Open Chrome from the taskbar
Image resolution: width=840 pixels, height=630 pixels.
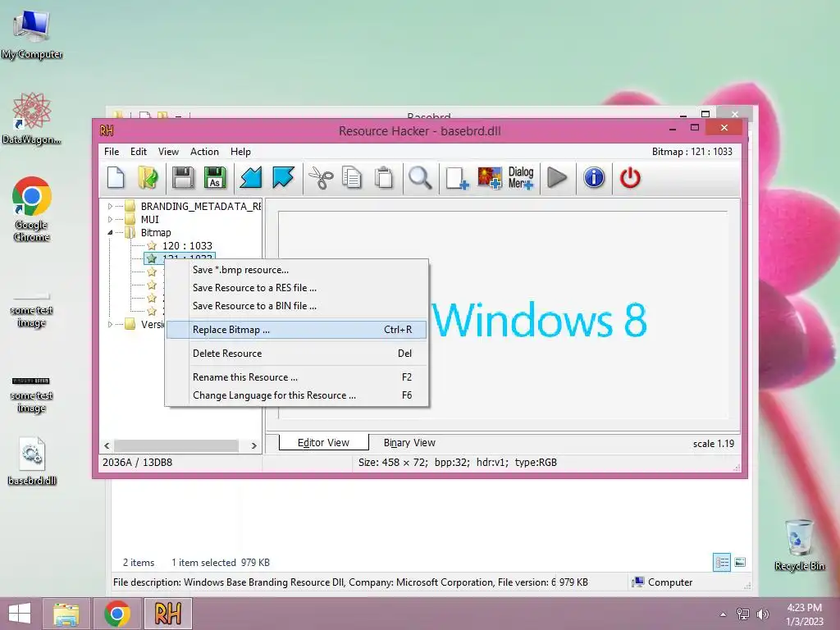pyautogui.click(x=116, y=614)
